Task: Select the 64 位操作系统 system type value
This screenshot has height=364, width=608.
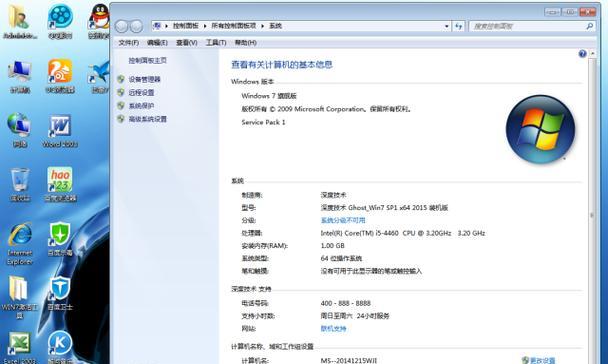Action: (341, 258)
